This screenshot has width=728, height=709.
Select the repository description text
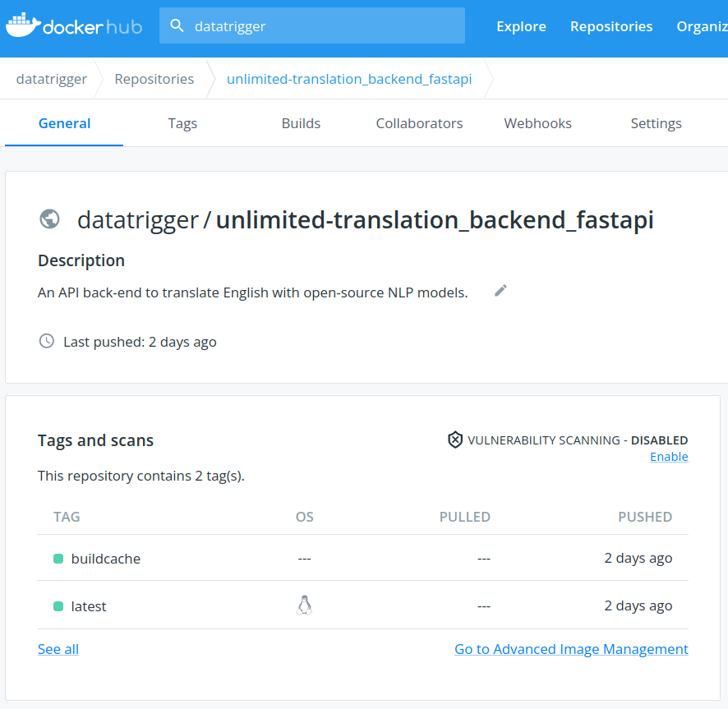click(x=252, y=293)
